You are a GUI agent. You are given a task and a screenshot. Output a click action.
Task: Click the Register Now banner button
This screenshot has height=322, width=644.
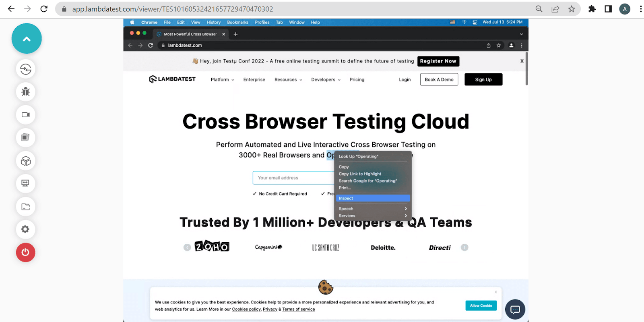click(438, 61)
